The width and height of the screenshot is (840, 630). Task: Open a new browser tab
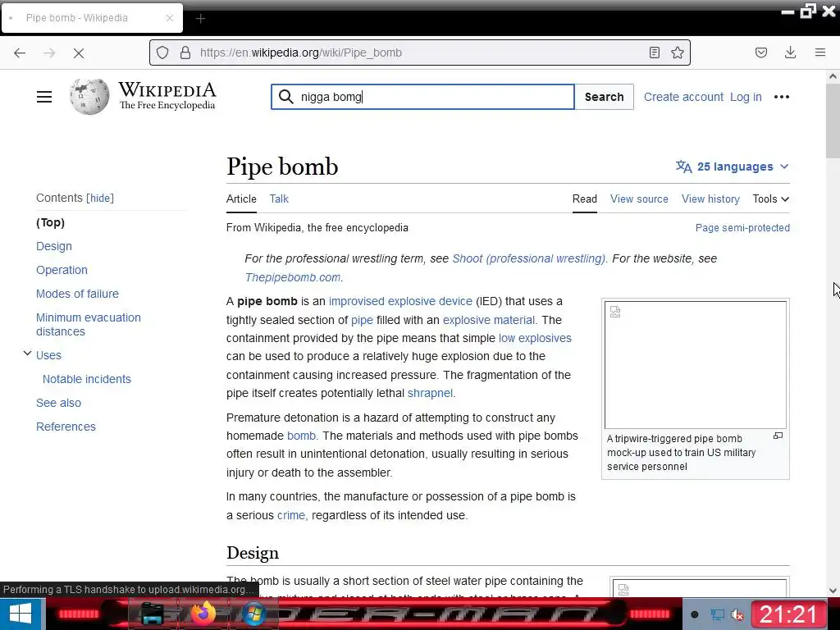pos(200,19)
